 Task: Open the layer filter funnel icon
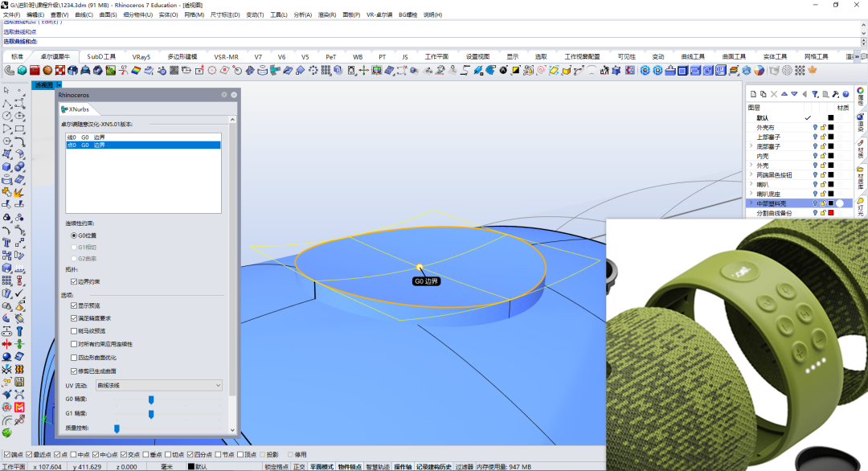(x=815, y=94)
